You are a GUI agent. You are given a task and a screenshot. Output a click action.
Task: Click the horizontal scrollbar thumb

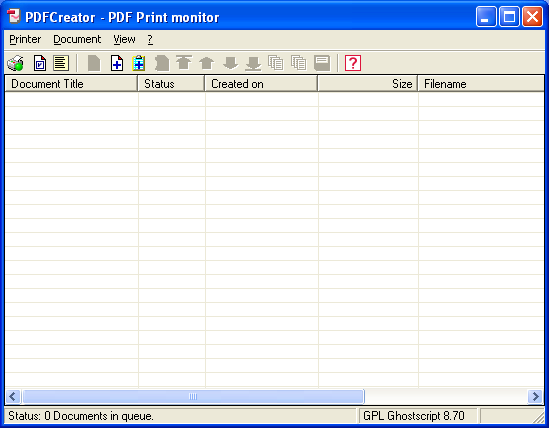(x=193, y=396)
